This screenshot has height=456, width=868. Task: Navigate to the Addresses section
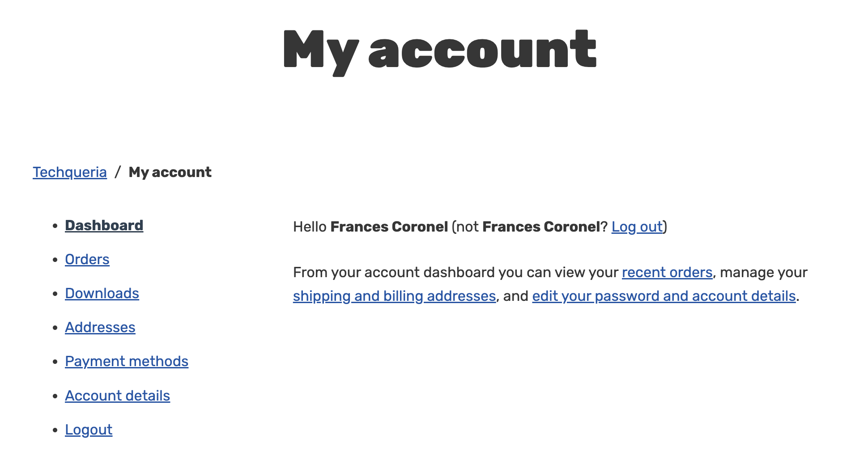click(x=100, y=327)
